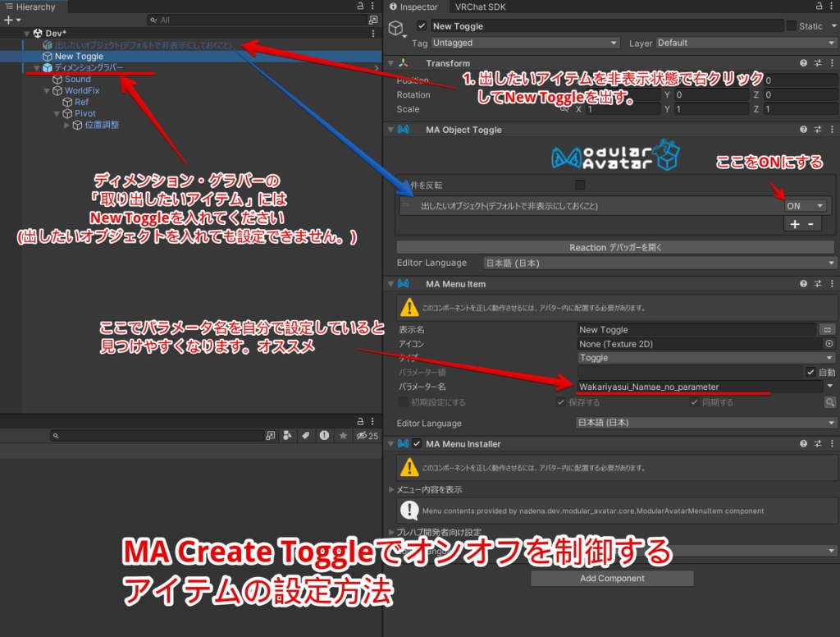
Task: Open MA Object Toggle preset icon
Action: (x=818, y=129)
